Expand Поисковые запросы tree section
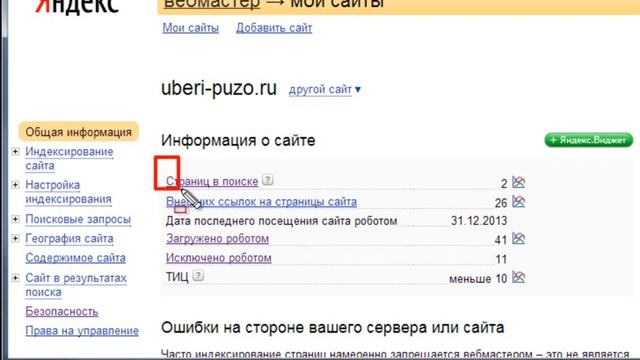 pos(15,219)
